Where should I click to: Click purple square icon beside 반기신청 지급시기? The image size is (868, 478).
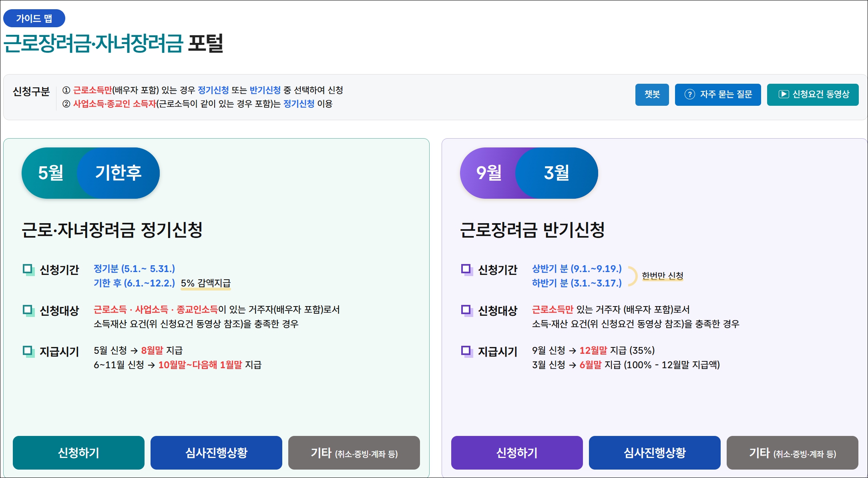click(466, 351)
